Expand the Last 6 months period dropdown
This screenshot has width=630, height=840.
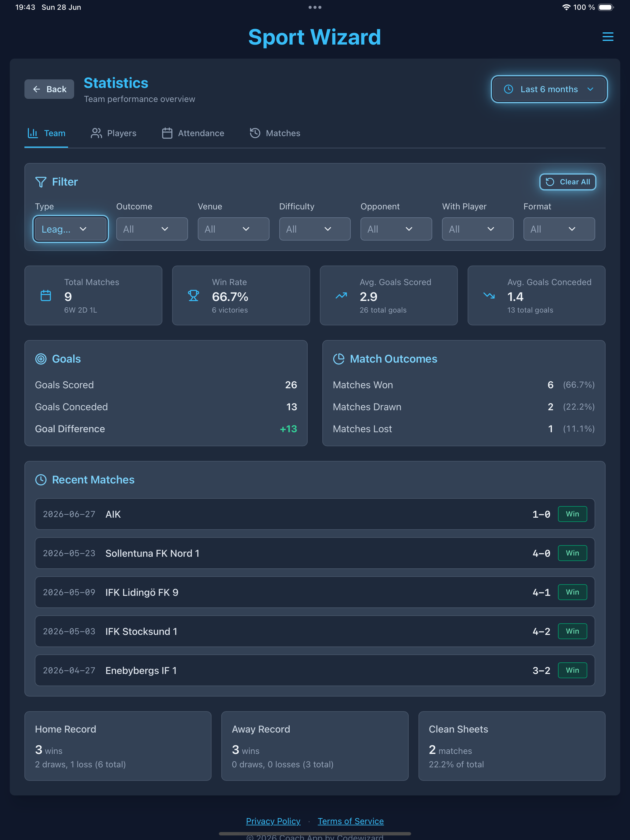549,89
